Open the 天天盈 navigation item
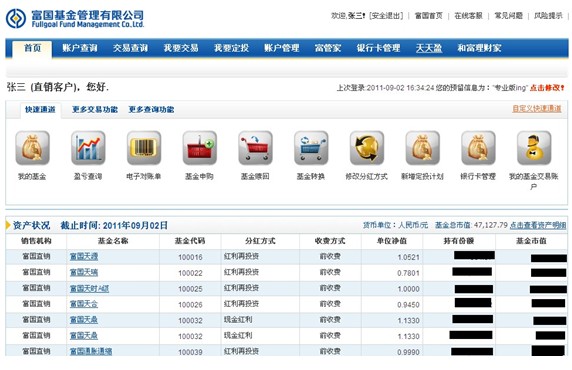 [429, 48]
